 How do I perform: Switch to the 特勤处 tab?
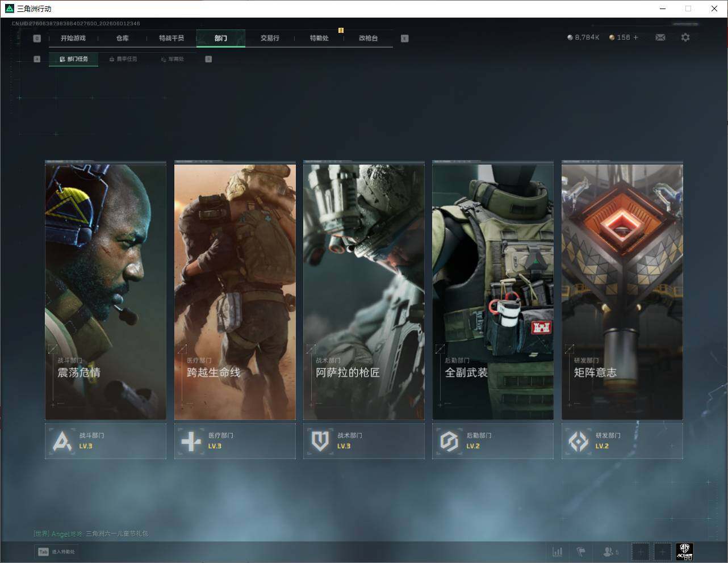click(319, 38)
